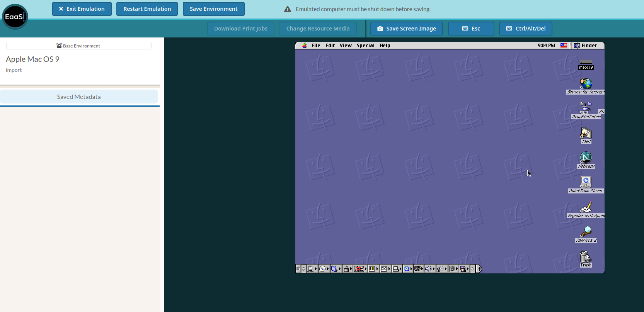The height and width of the screenshot is (312, 644).
Task: Open Location Manager control strip module
Action: (360, 269)
